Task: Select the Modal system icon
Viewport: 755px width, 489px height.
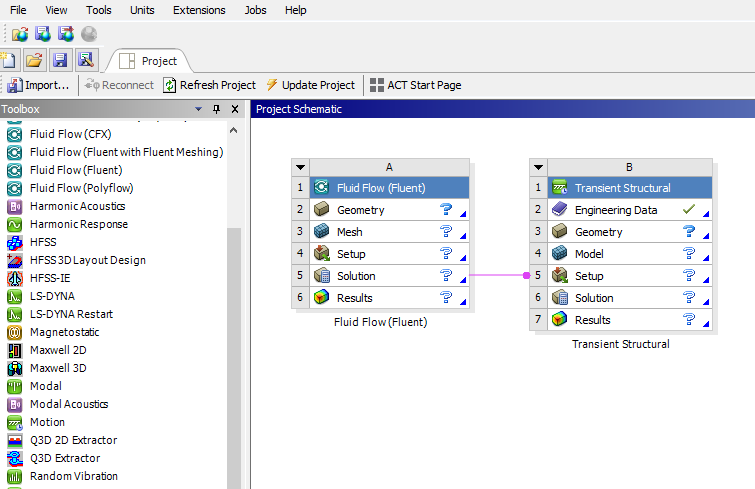Action: [14, 386]
